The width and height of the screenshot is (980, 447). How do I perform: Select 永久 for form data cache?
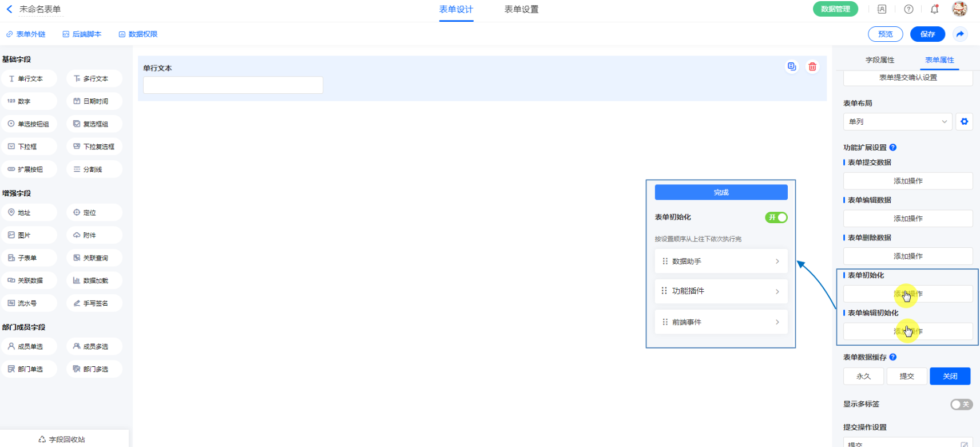coord(863,376)
